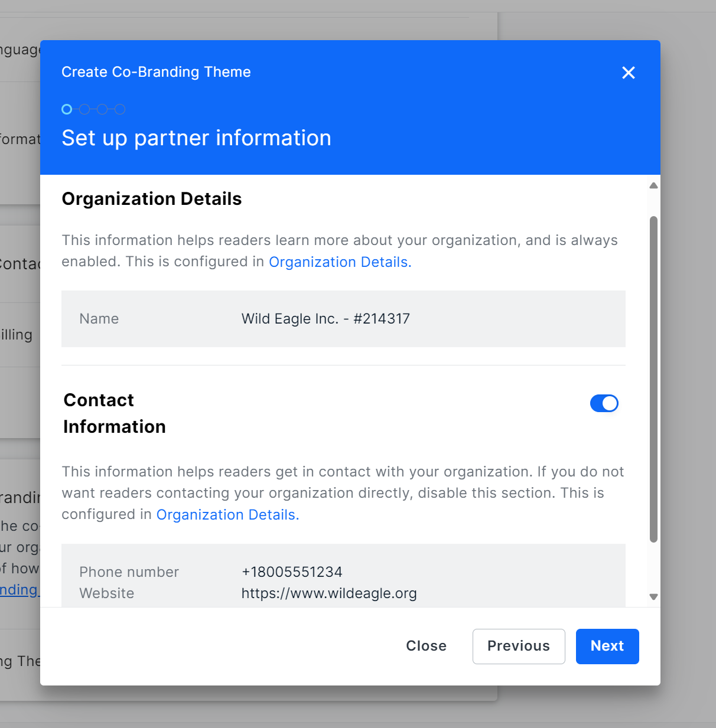Click the vertical scrollbar thumb
Image resolution: width=716 pixels, height=728 pixels.
click(653, 379)
